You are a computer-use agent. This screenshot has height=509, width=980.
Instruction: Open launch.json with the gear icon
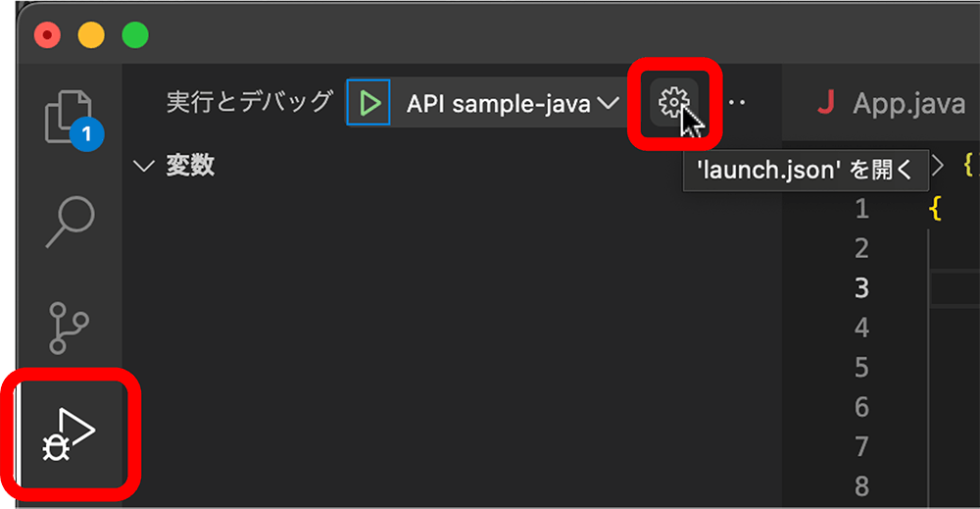pyautogui.click(x=674, y=102)
